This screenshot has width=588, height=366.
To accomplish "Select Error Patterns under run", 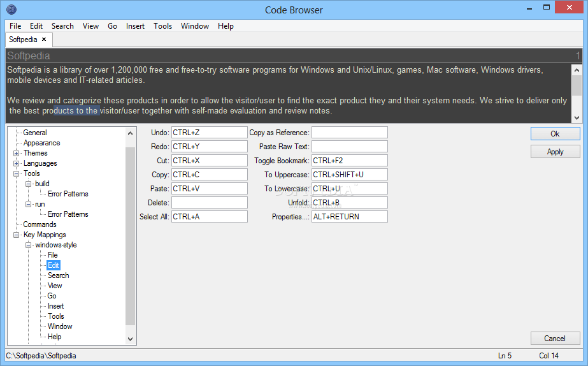I will click(68, 214).
